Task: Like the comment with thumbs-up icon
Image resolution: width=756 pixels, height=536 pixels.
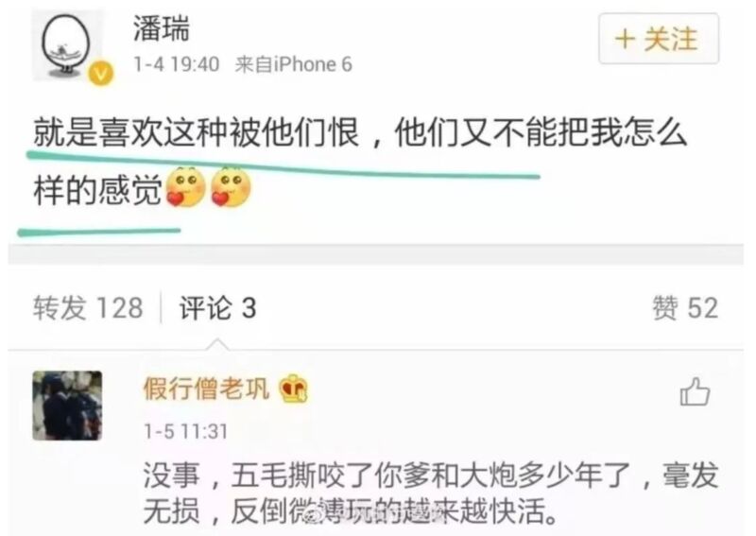Action: tap(695, 391)
